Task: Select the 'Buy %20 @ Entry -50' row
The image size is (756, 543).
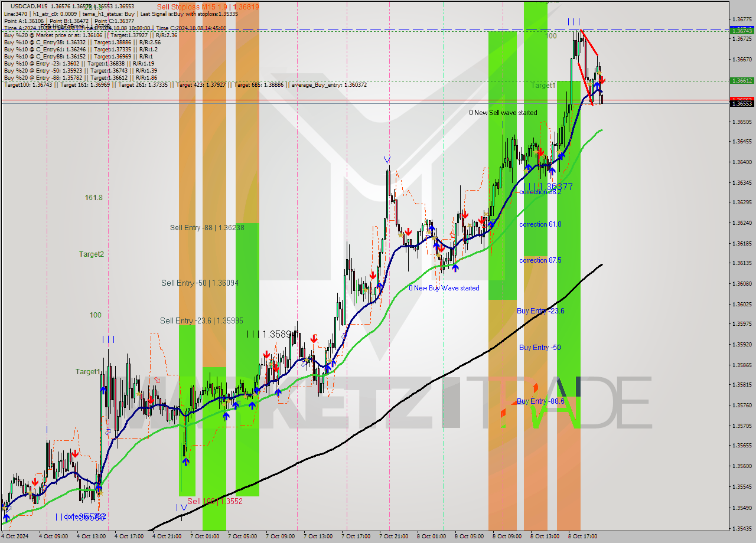Action: [x=80, y=70]
